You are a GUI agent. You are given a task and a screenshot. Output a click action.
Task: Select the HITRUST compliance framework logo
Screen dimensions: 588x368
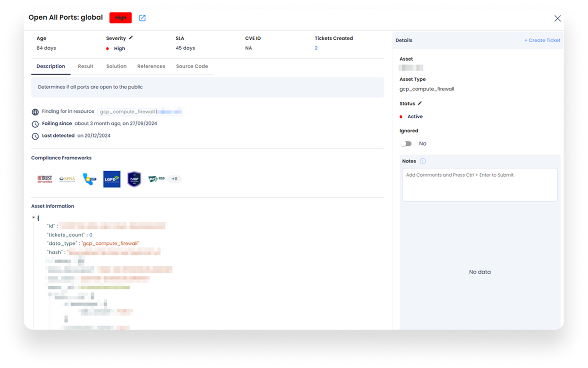pyautogui.click(x=45, y=179)
